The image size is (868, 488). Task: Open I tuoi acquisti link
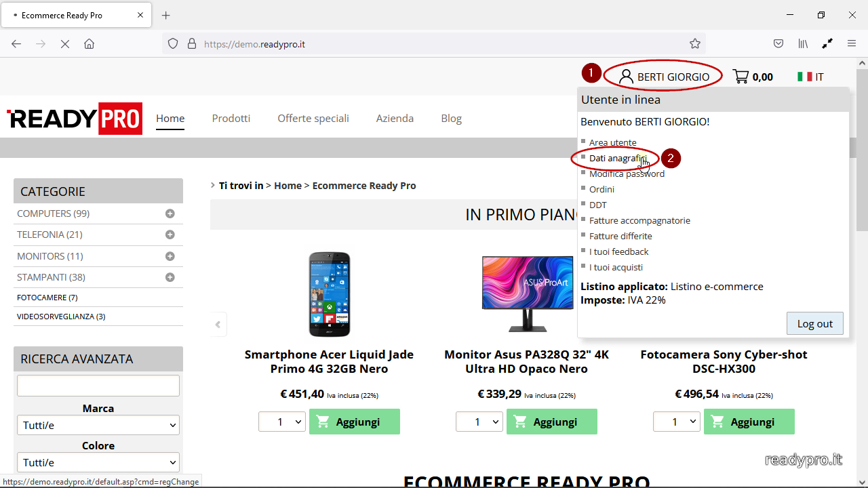click(x=616, y=267)
